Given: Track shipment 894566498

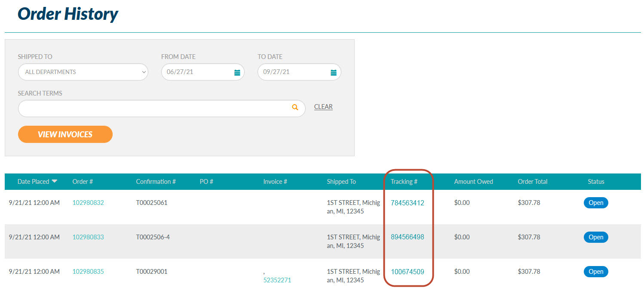Looking at the screenshot, I should click(408, 237).
